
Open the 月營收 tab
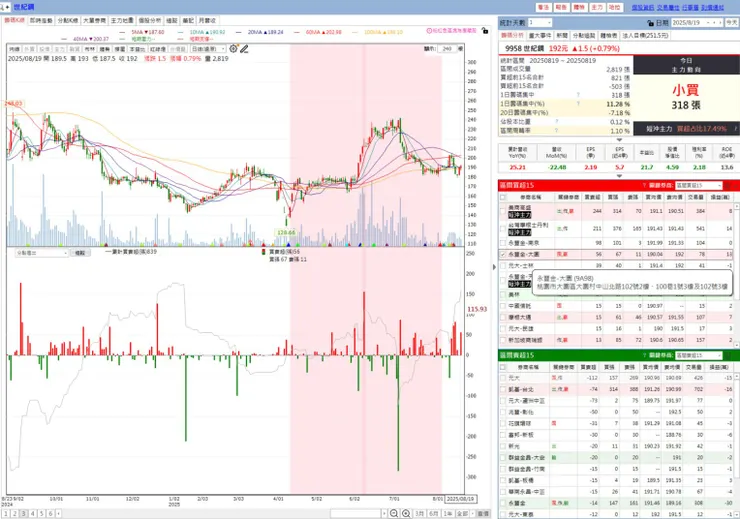207,21
